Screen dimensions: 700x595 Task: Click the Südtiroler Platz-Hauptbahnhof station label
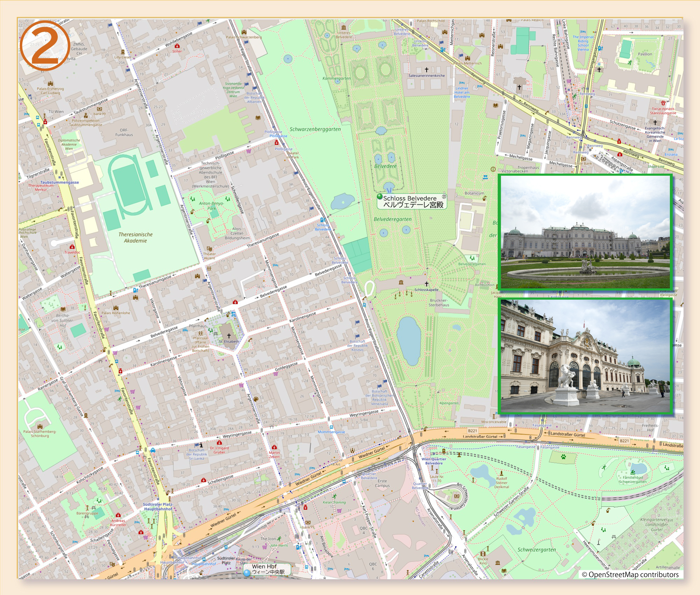(x=158, y=506)
